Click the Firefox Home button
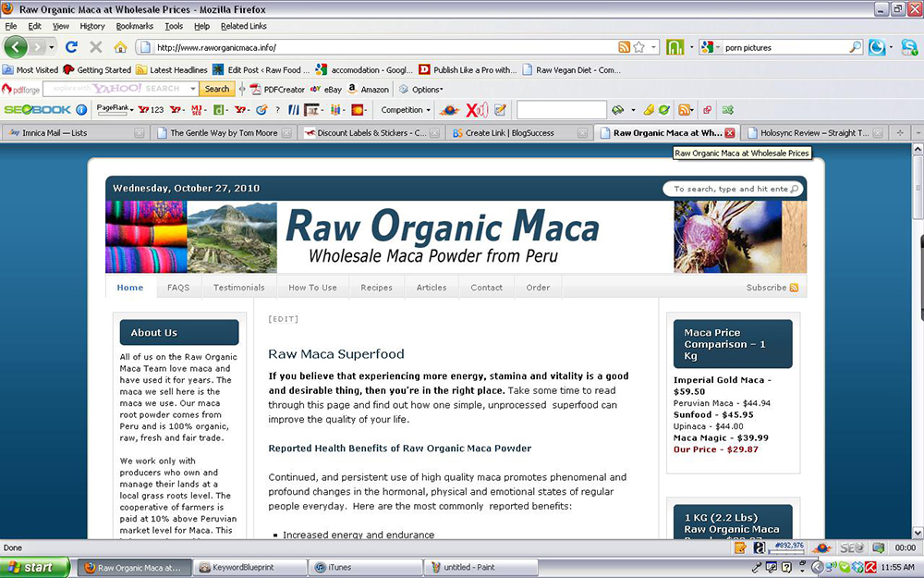The height and width of the screenshot is (578, 924). click(120, 47)
